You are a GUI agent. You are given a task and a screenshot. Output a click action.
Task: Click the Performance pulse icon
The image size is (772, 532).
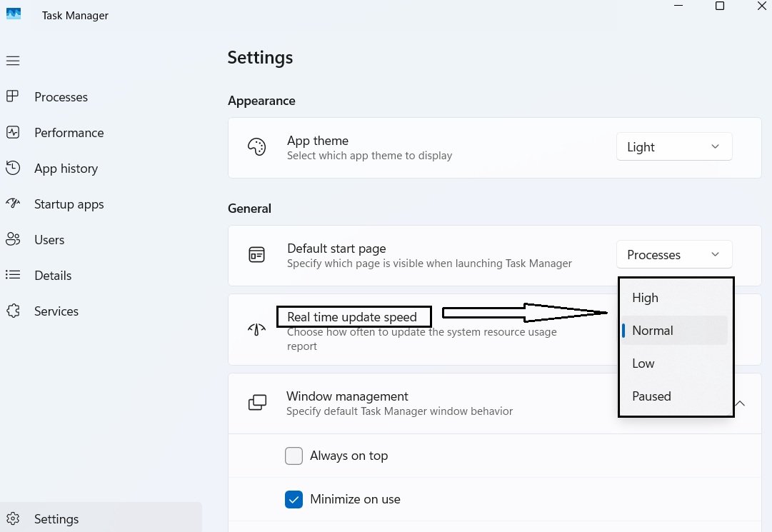[x=13, y=132]
